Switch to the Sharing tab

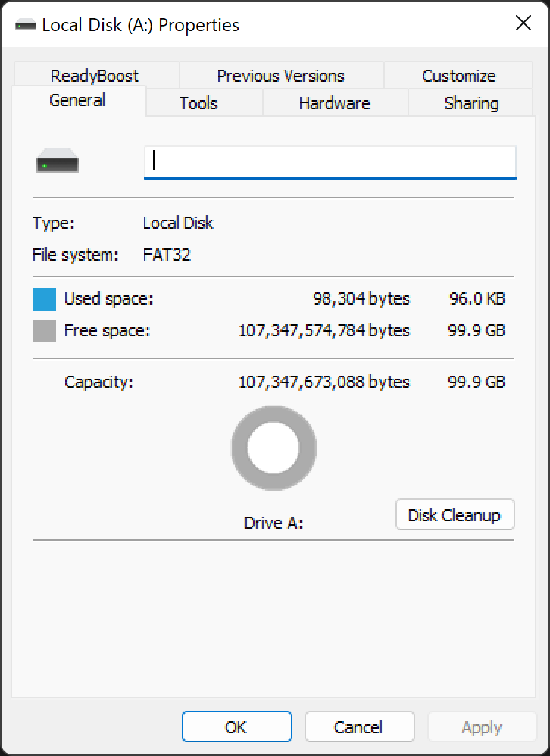pos(471,103)
